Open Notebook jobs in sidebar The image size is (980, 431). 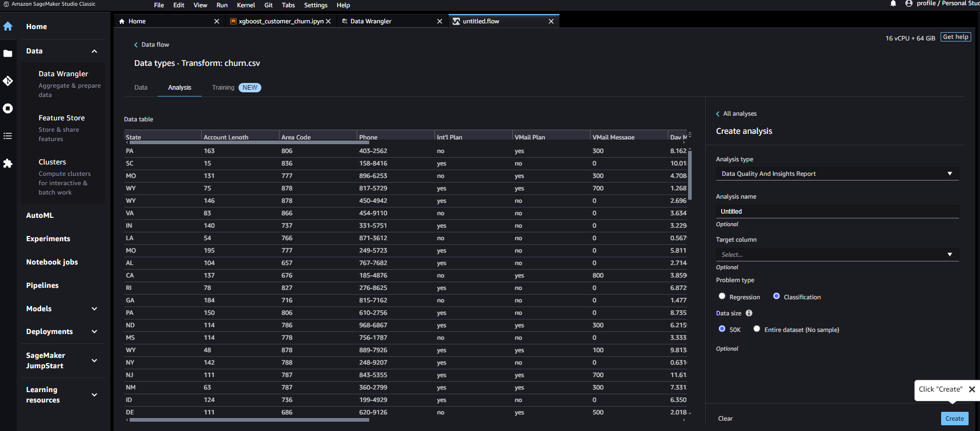coord(52,262)
